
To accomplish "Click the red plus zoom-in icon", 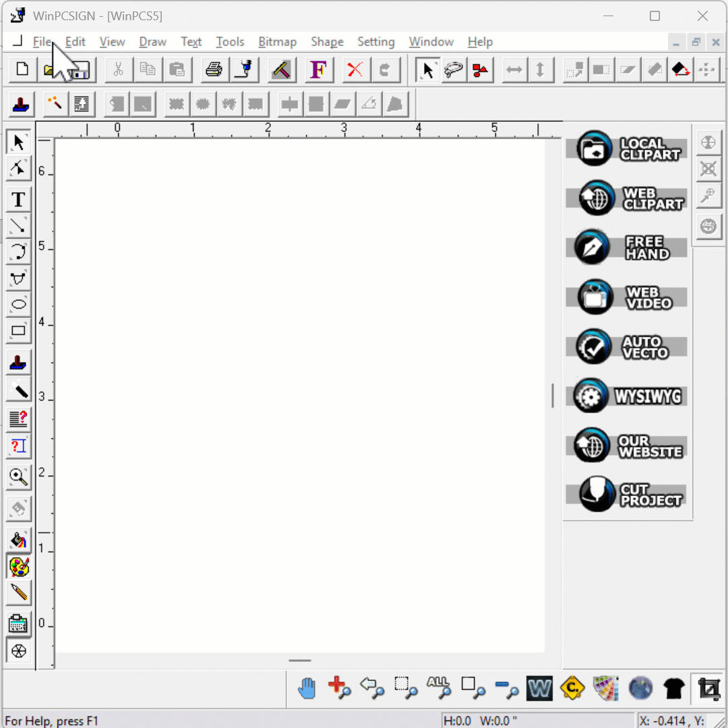I will [x=339, y=688].
